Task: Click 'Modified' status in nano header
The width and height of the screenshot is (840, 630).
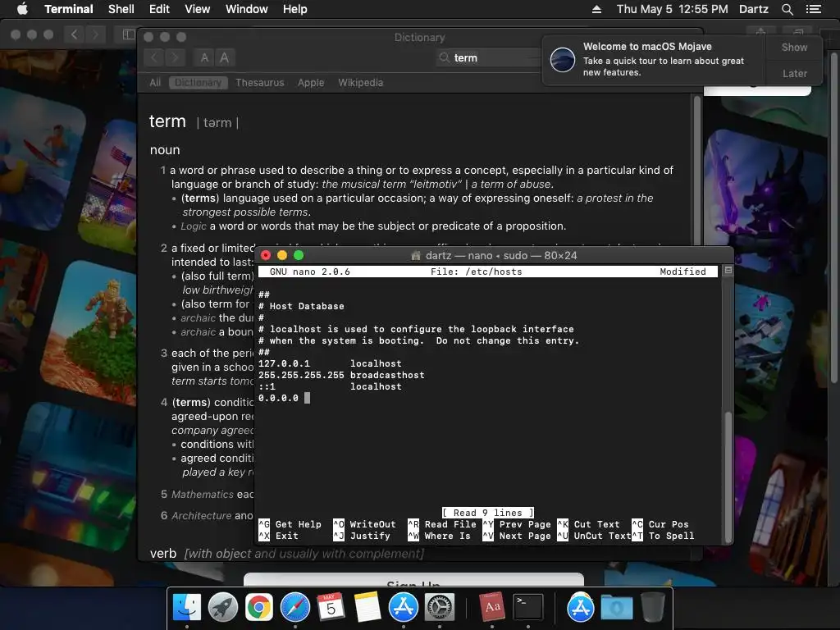Action: (682, 272)
